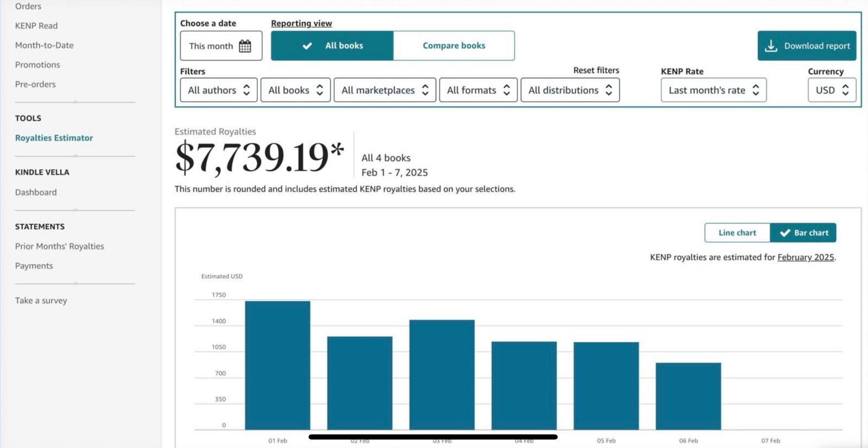
Task: Open the February 2025 link
Action: click(x=806, y=257)
